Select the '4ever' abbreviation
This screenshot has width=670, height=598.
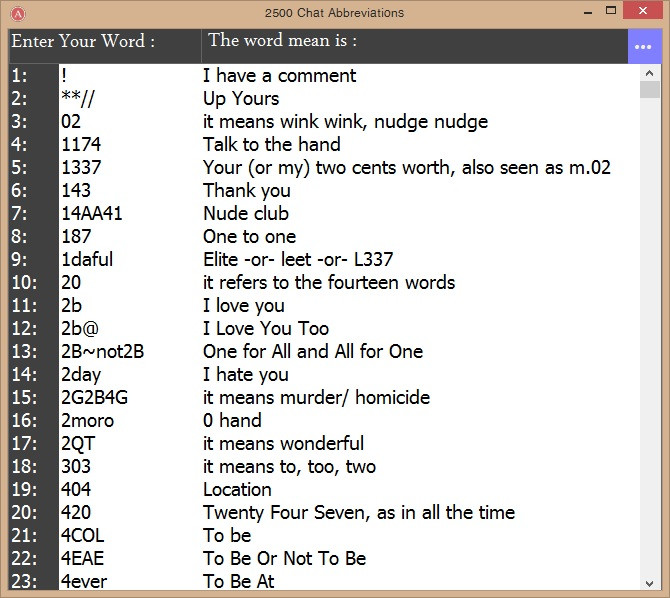tap(84, 581)
